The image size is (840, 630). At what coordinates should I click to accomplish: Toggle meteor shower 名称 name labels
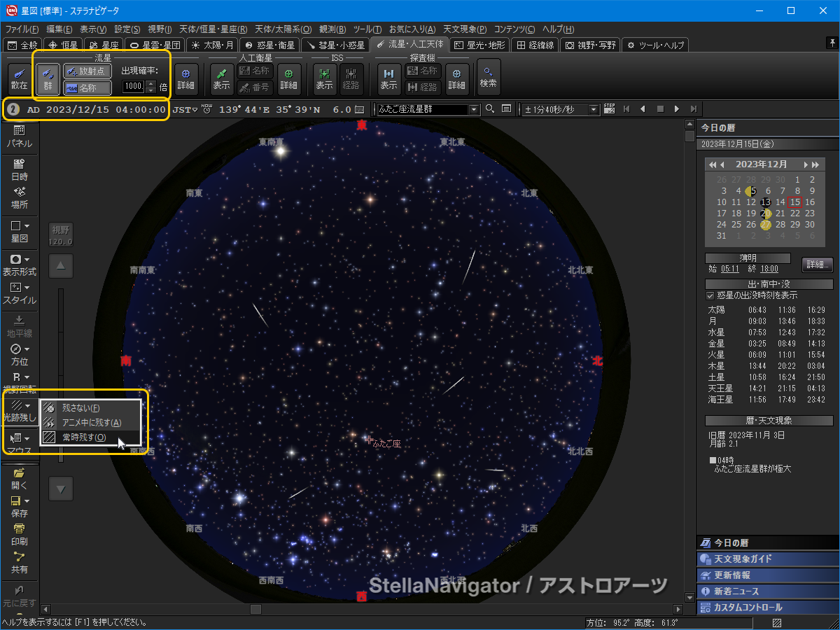tap(87, 87)
